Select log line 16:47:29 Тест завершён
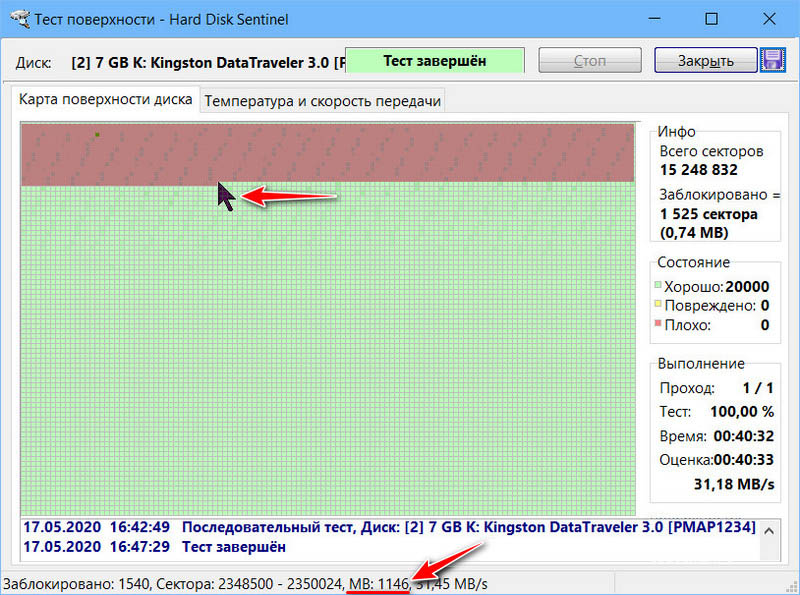This screenshot has width=800, height=595. (x=154, y=547)
